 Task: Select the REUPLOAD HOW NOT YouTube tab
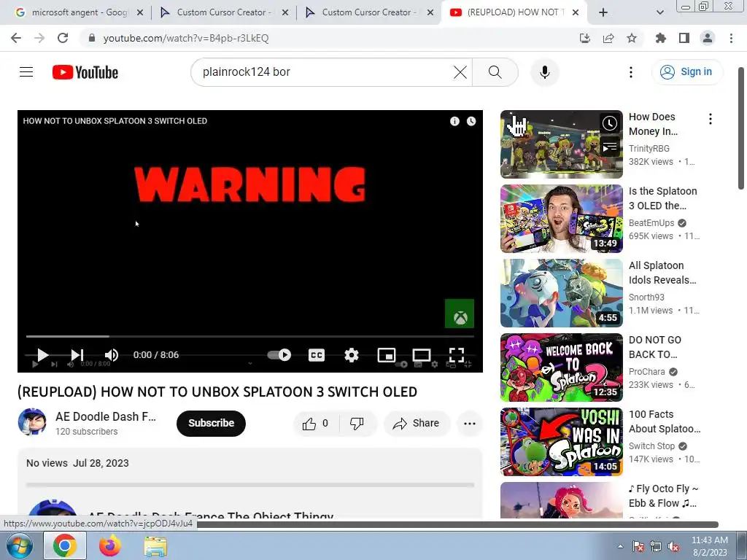tap(514, 12)
